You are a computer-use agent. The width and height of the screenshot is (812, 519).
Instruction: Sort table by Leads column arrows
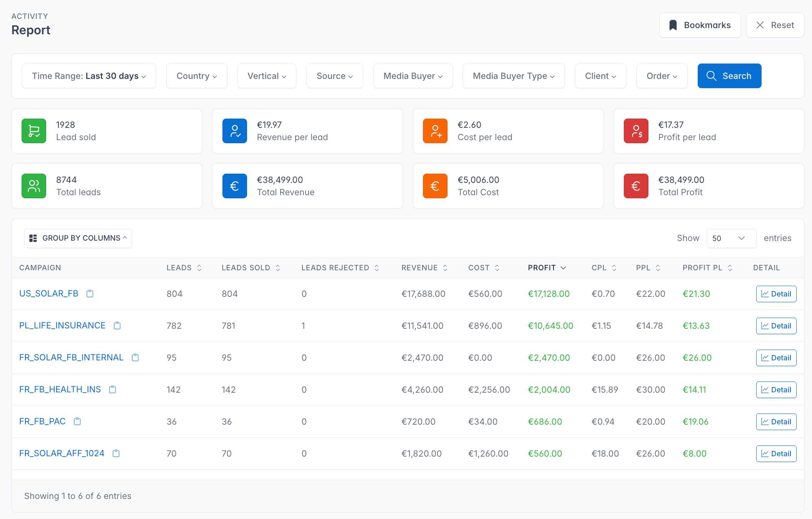coord(199,268)
